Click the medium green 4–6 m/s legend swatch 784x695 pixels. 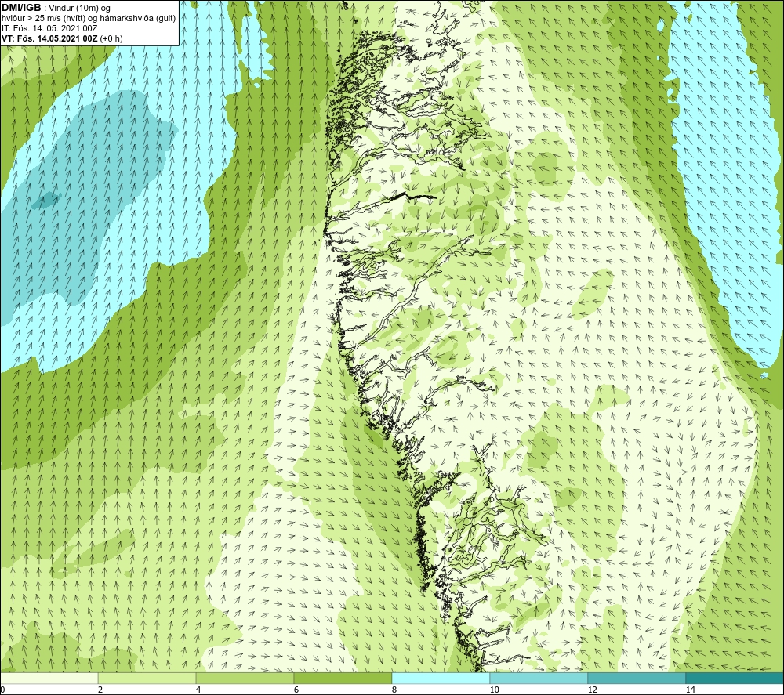click(245, 678)
